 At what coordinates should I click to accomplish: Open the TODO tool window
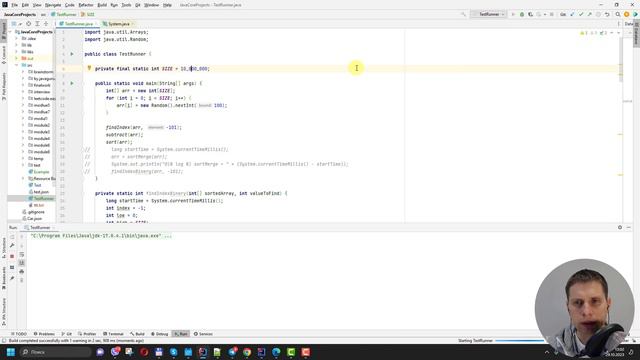pyautogui.click(x=18, y=334)
